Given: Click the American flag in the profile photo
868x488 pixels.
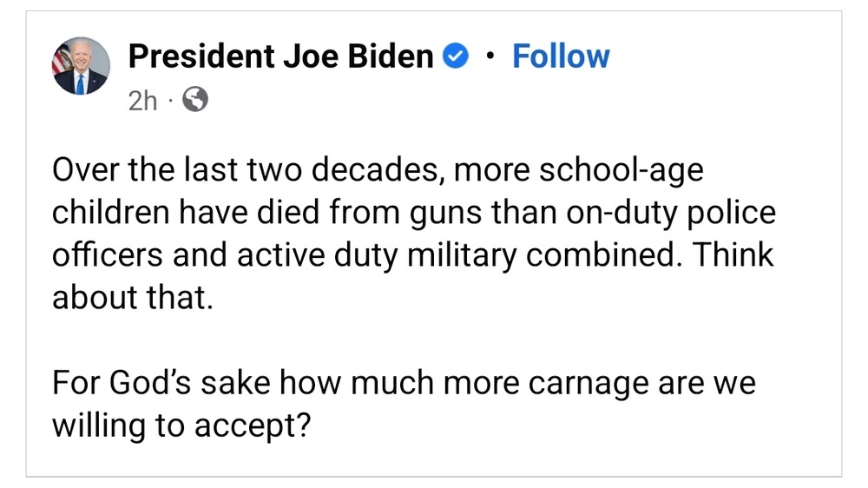Looking at the screenshot, I should (61, 59).
